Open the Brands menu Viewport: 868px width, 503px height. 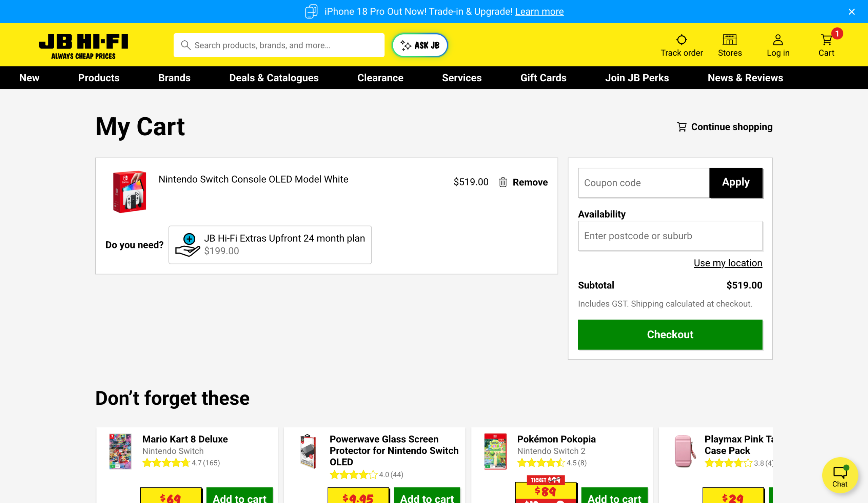174,78
